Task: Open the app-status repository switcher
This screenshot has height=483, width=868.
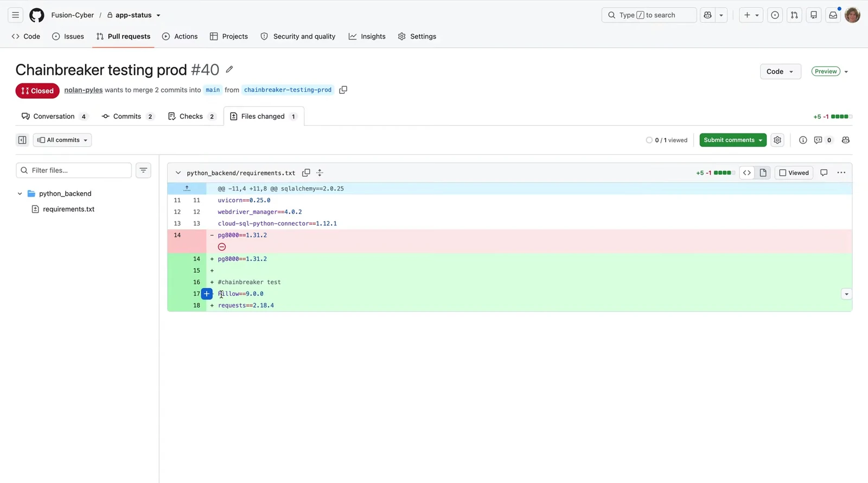Action: (133, 15)
